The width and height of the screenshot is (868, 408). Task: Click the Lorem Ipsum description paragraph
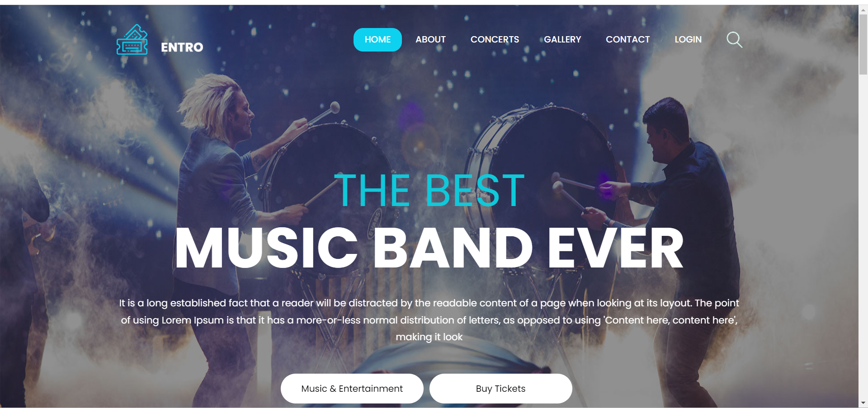(x=429, y=320)
